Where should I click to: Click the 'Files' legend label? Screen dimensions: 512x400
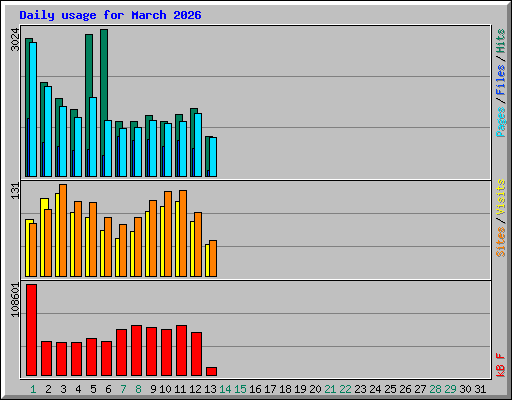pyautogui.click(x=501, y=79)
